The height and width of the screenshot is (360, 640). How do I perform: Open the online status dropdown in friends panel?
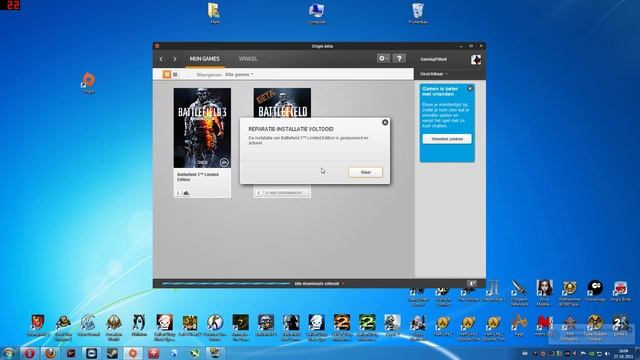click(x=434, y=74)
